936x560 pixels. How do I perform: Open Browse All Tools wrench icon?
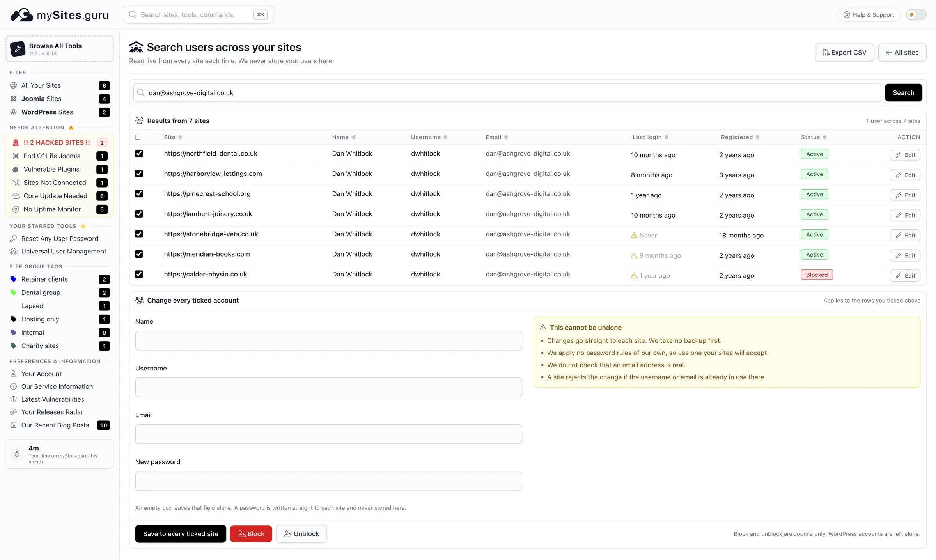click(18, 49)
